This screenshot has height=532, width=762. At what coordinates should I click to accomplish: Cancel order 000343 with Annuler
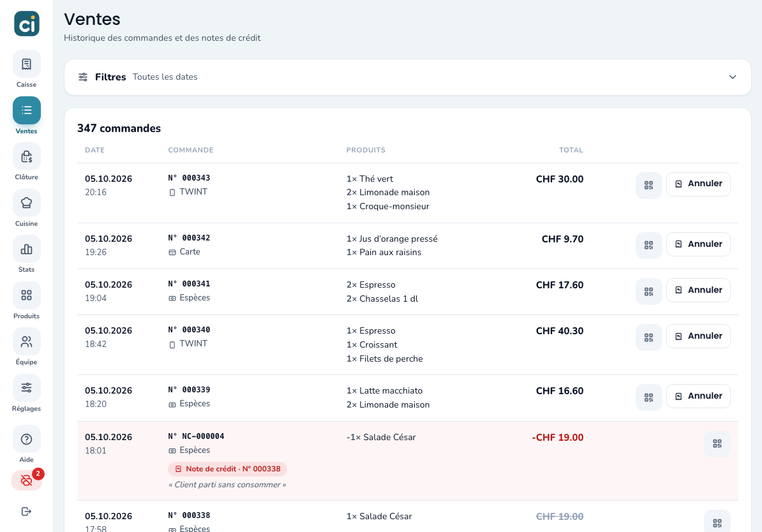(698, 184)
